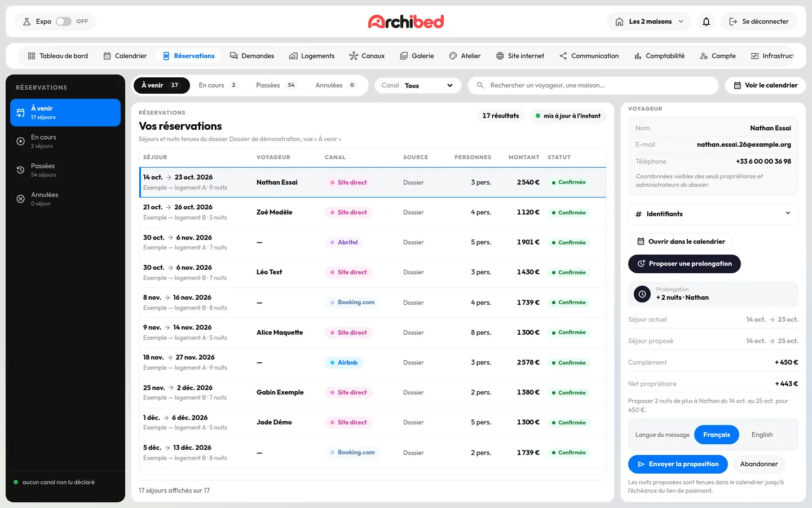The image size is (812, 508).
Task: Select English message language
Action: pyautogui.click(x=762, y=435)
